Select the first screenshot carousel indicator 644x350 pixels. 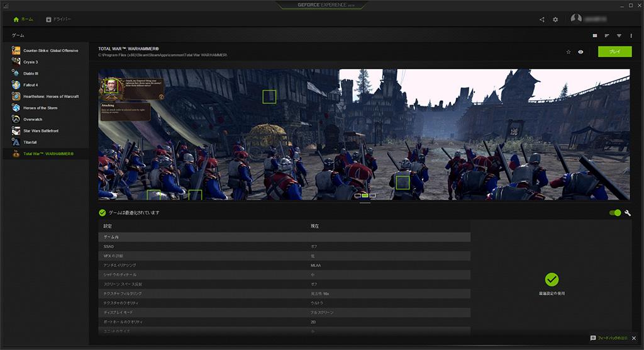click(x=358, y=196)
